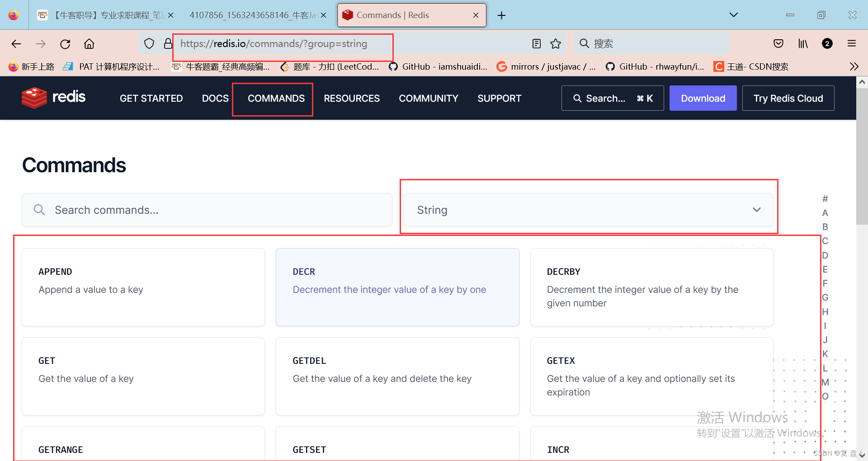Screen dimensions: 868x461
Task: Open the PAT 计算机程序设计 bookmark
Action: coord(111,66)
